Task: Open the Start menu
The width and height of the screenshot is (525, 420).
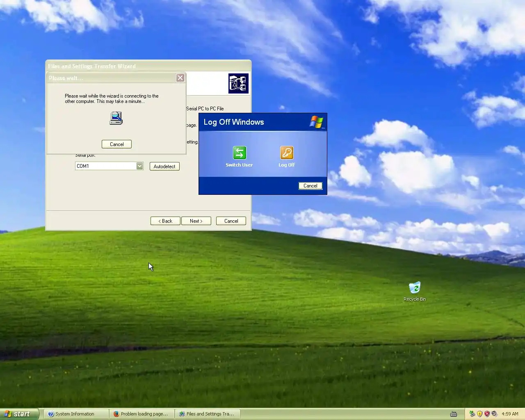Action: tap(20, 414)
